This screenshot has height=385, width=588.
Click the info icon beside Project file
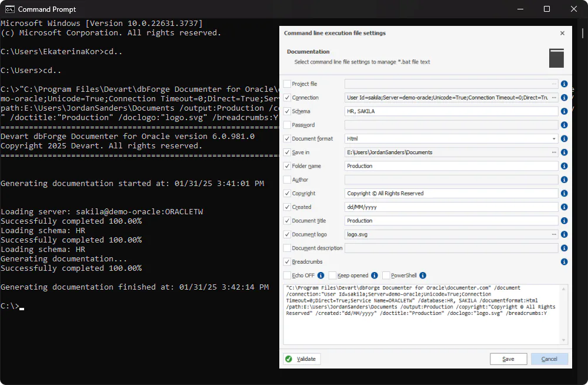pyautogui.click(x=564, y=84)
